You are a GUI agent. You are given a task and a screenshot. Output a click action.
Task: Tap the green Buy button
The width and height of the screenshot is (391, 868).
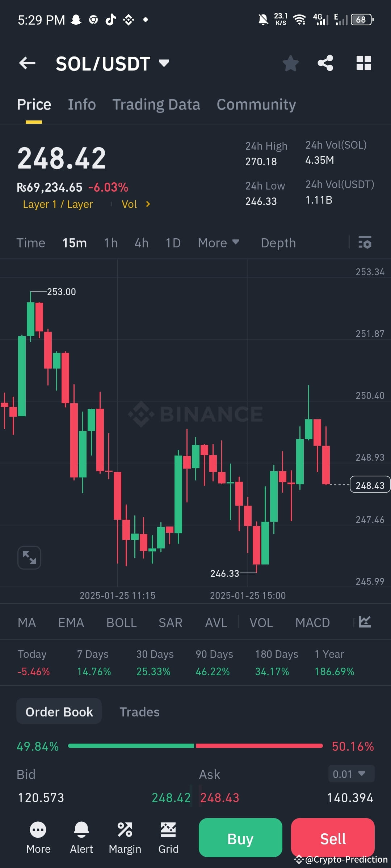click(x=240, y=838)
